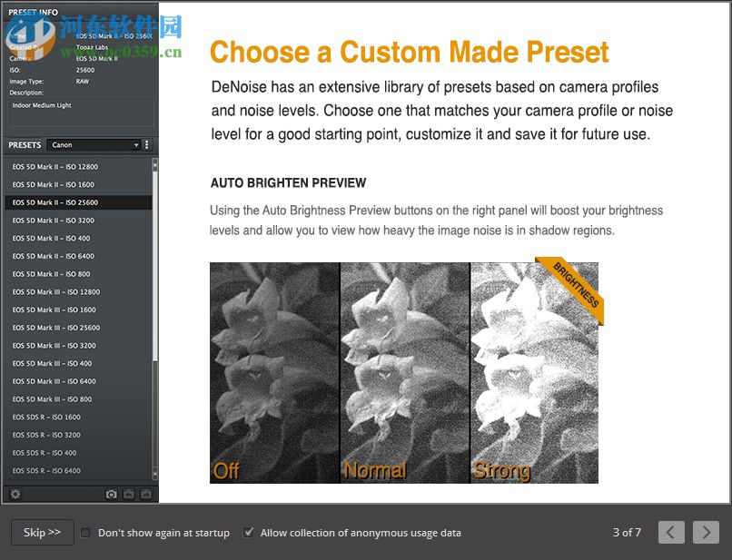Pick EOS 5D Mark III - ISO 800
This screenshot has width=732, height=560.
point(78,399)
